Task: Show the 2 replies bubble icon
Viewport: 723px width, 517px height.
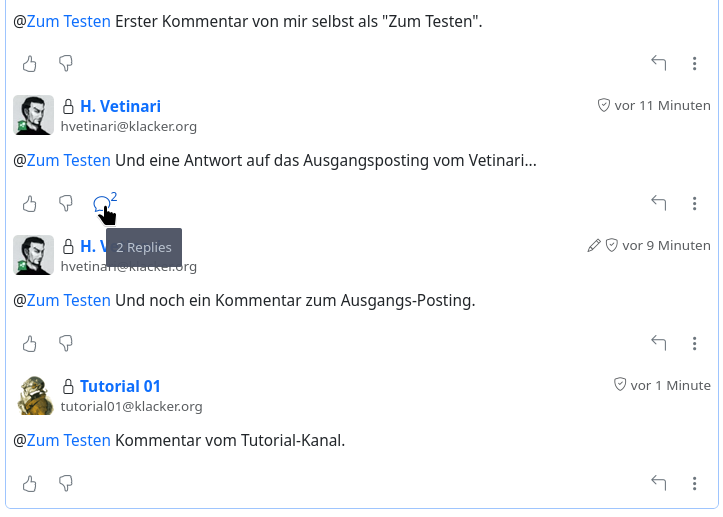Action: pyautogui.click(x=102, y=204)
